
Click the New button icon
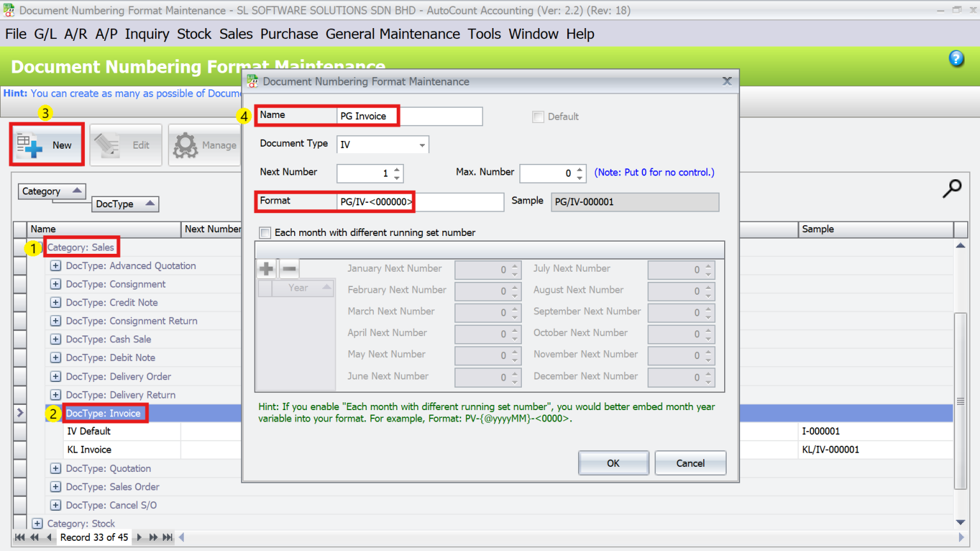[x=31, y=144]
